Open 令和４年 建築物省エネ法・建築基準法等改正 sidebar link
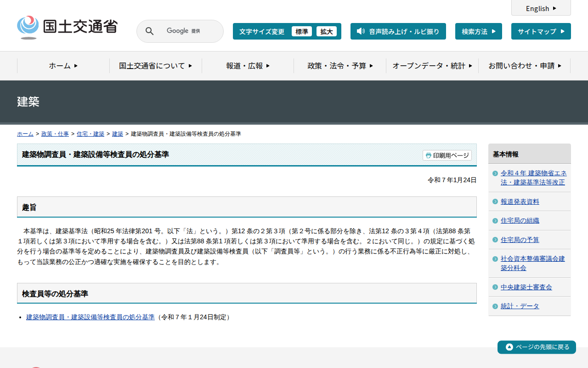Image resolution: width=588 pixels, height=368 pixels. click(534, 178)
